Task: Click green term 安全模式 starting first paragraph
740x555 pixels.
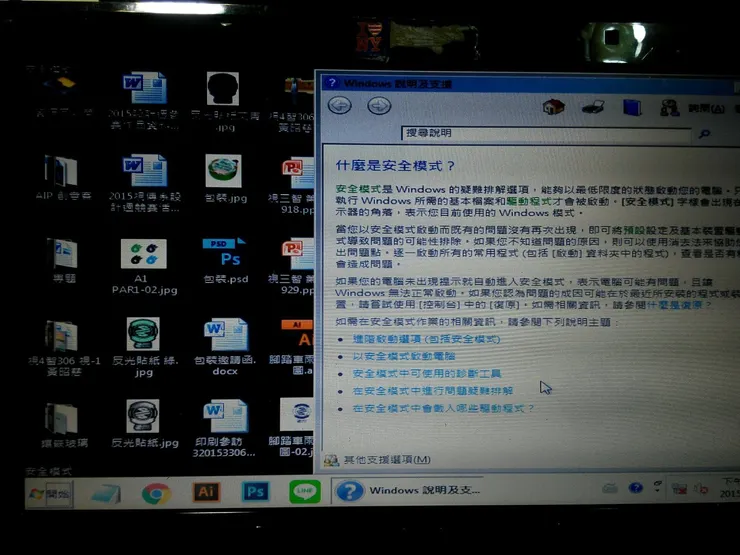Action: coord(358,189)
